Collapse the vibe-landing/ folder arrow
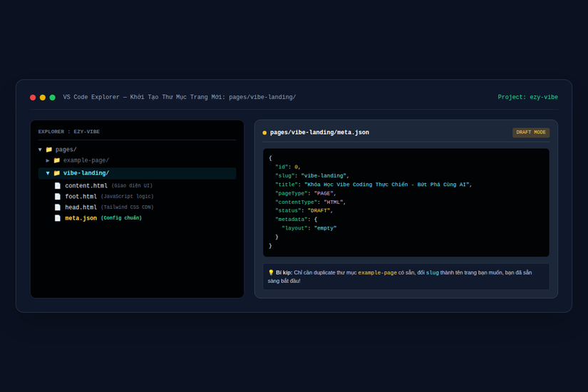 click(x=48, y=173)
